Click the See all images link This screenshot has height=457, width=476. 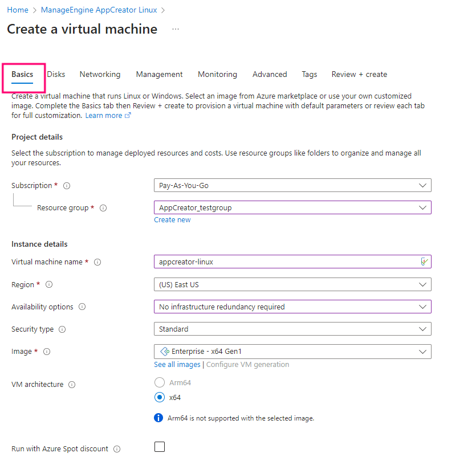[x=177, y=365]
